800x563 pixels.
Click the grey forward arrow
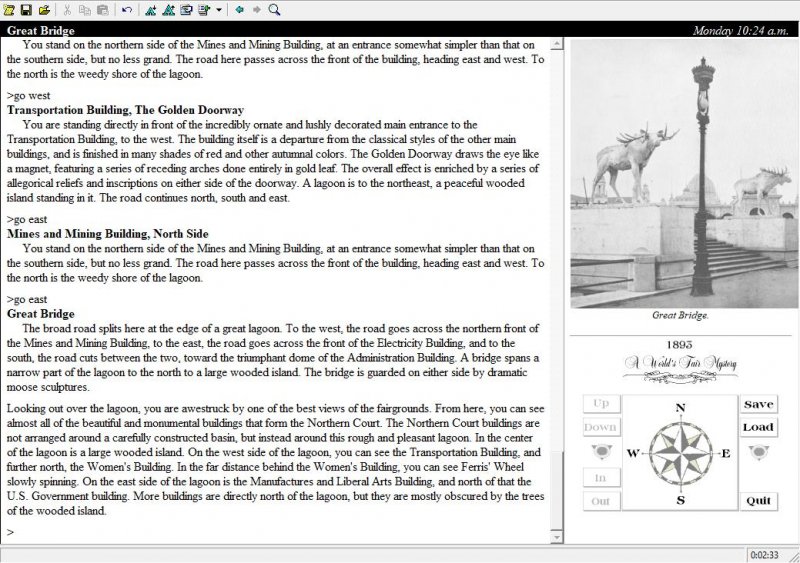[x=257, y=10]
